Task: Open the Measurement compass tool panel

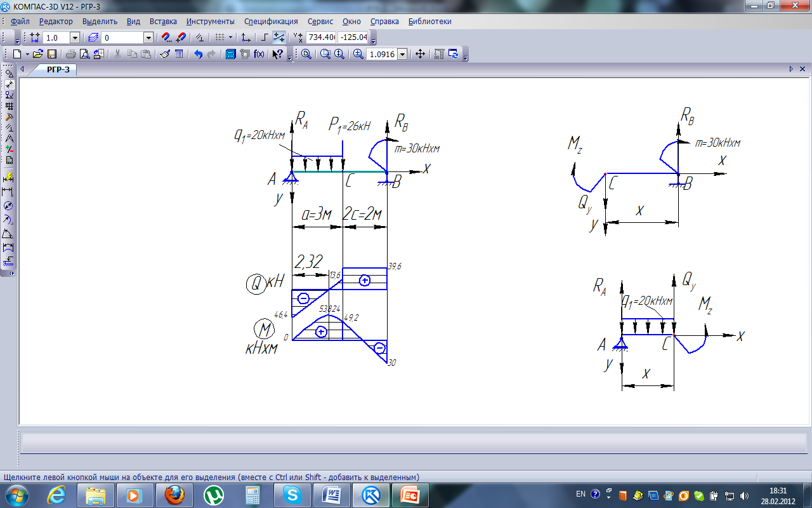Action: tap(10, 139)
